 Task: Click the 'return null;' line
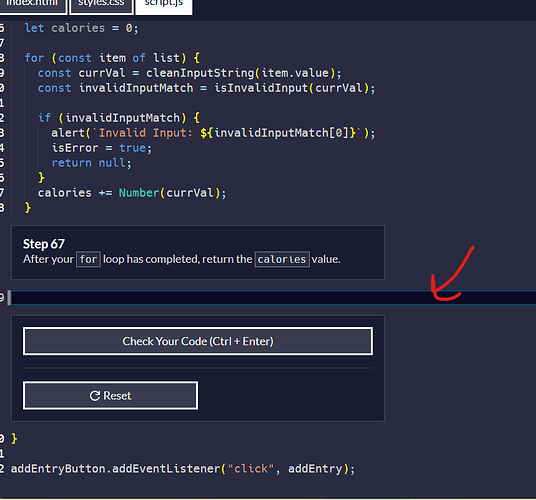coord(91,163)
